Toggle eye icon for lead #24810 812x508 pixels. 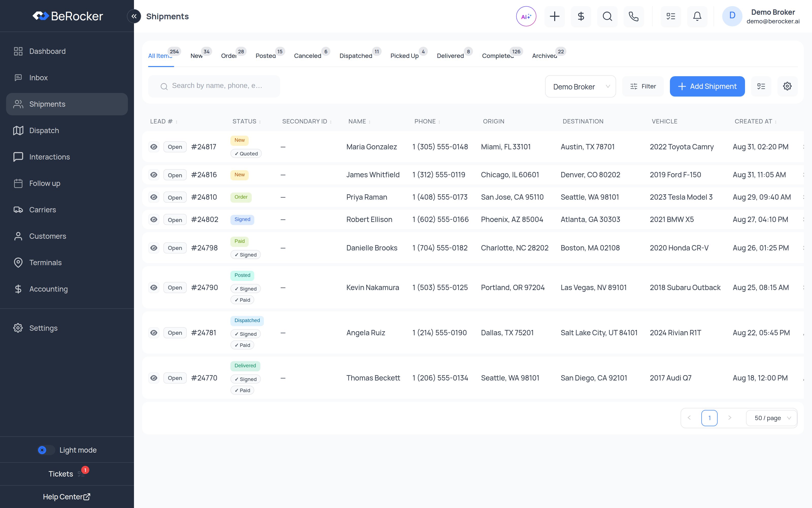click(x=154, y=197)
